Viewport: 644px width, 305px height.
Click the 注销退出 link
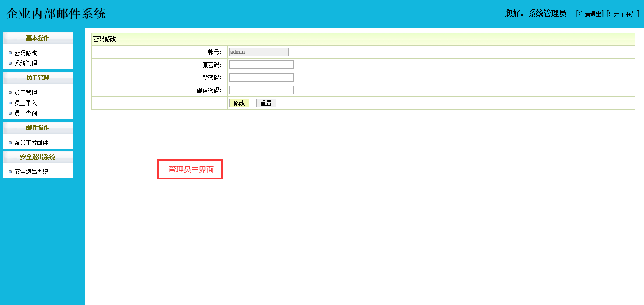tap(590, 14)
